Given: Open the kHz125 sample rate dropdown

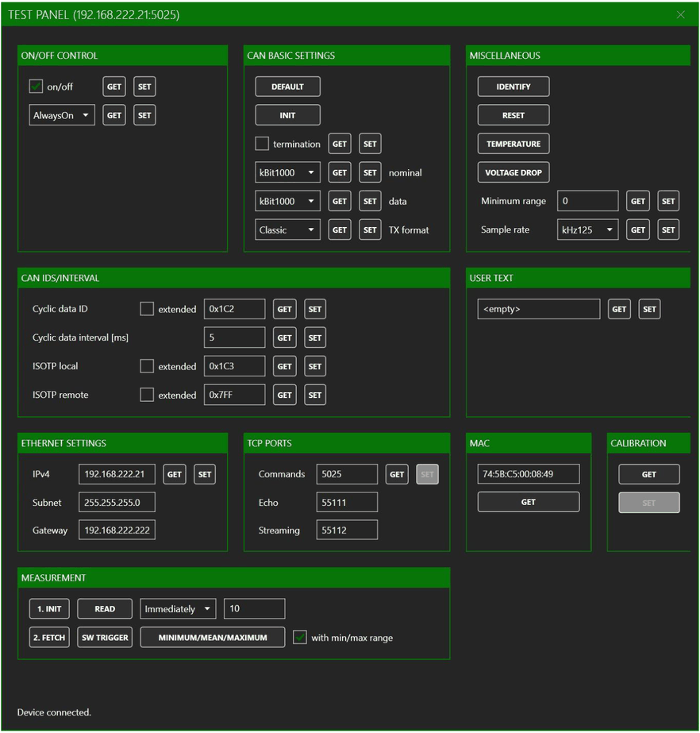Looking at the screenshot, I should point(587,230).
